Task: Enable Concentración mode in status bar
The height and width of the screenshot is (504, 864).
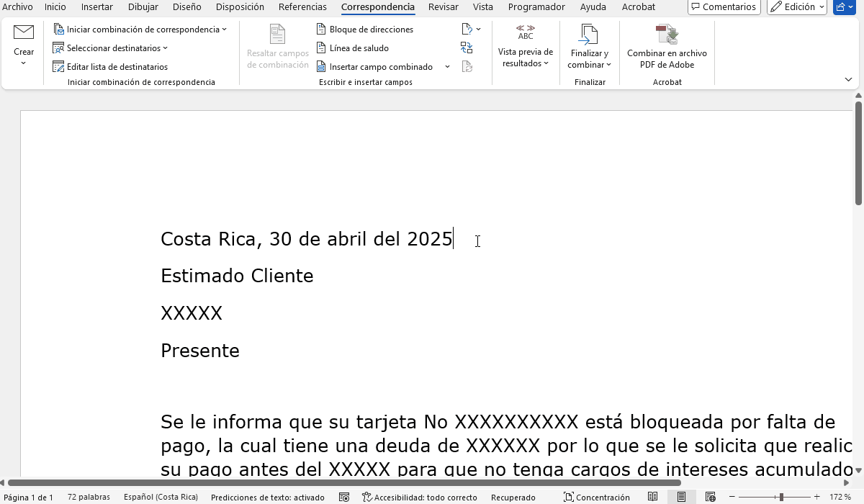Action: point(596,498)
